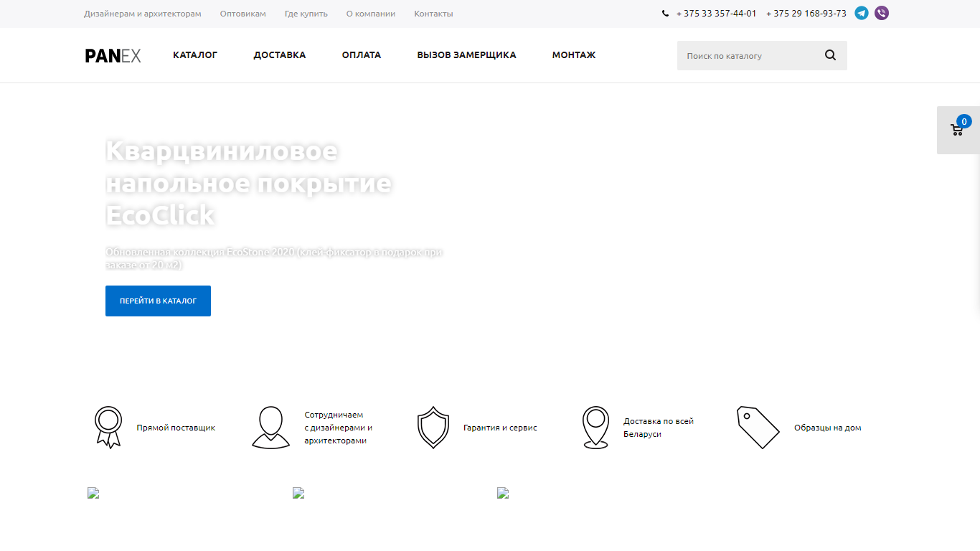Open the ОПЛАТА menu item
Viewport: 980px width, 551px height.
tap(362, 55)
